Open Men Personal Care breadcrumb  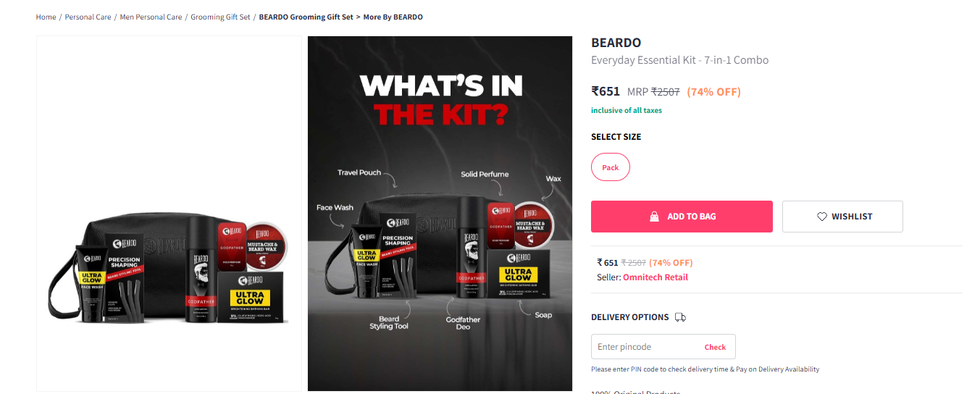[151, 17]
